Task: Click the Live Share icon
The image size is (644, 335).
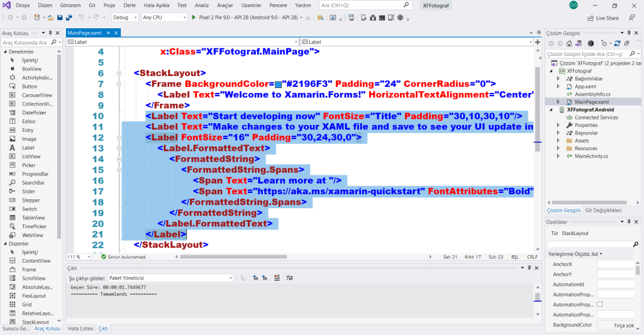Action: 589,18
